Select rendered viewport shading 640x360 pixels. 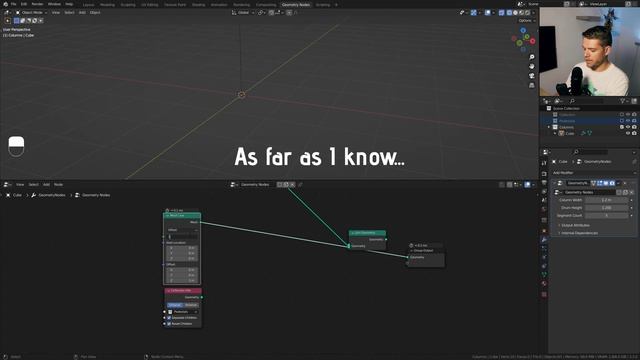click(527, 13)
